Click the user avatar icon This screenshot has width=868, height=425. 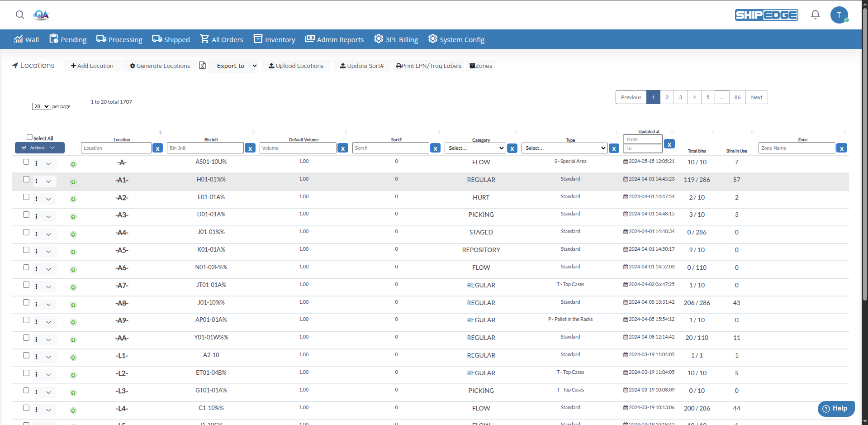[x=839, y=15]
